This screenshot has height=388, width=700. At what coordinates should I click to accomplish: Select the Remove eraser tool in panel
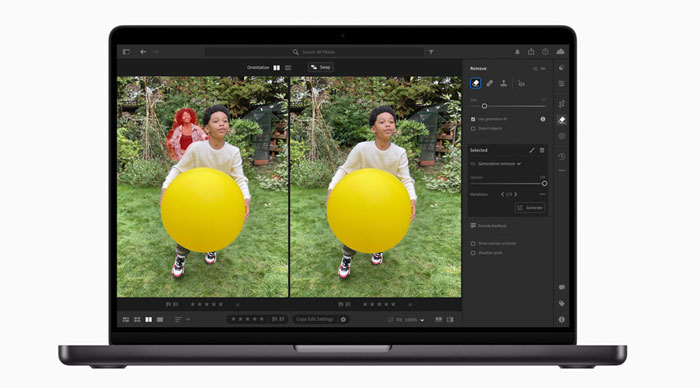[x=475, y=83]
